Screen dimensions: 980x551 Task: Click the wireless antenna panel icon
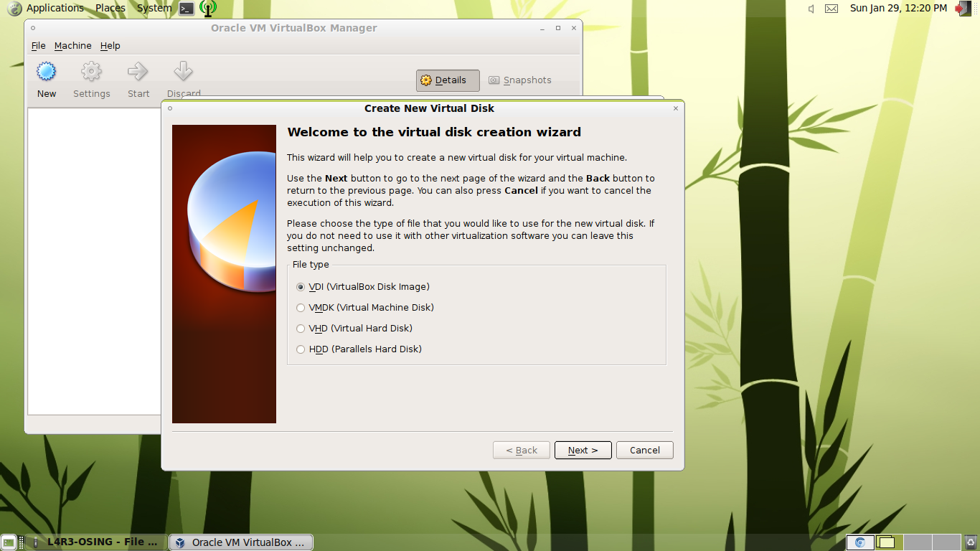pyautogui.click(x=207, y=9)
